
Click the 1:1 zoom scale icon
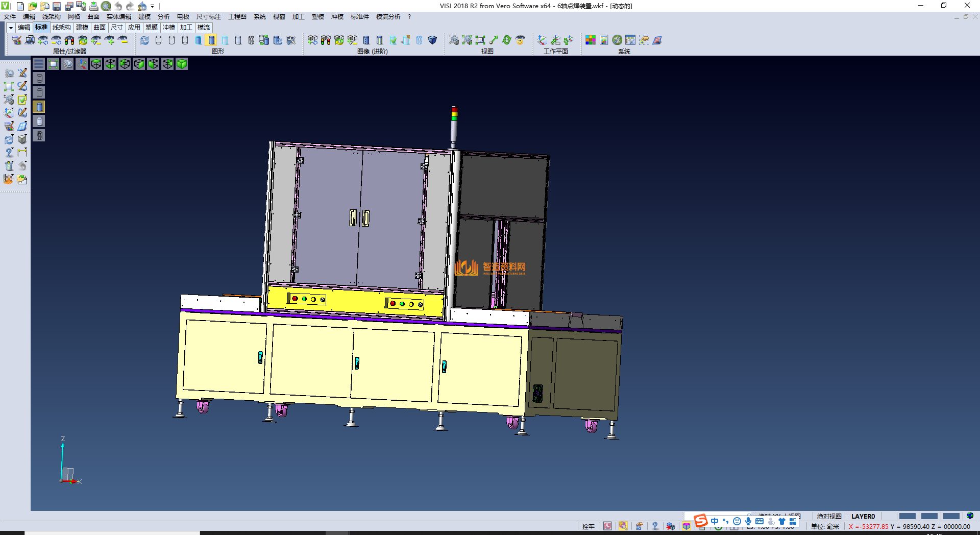[480, 40]
